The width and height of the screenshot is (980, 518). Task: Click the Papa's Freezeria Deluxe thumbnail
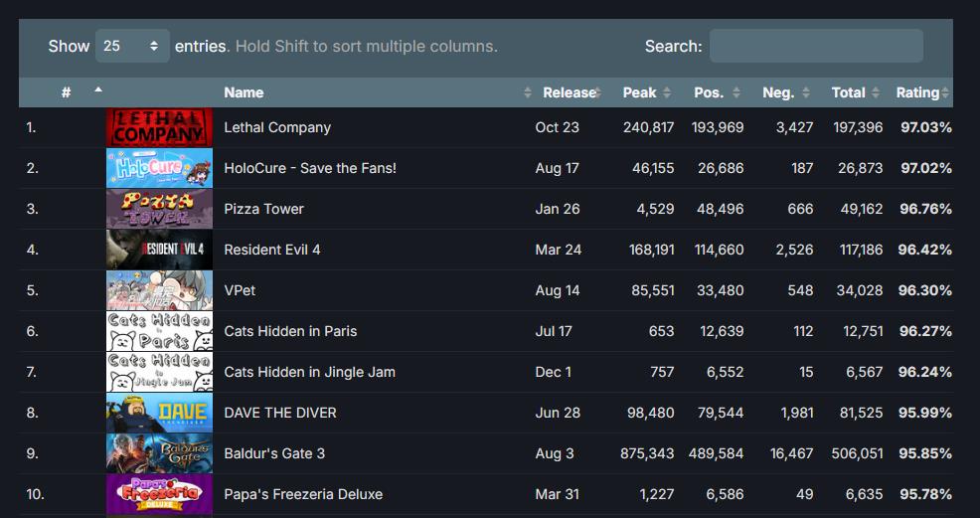point(159,494)
